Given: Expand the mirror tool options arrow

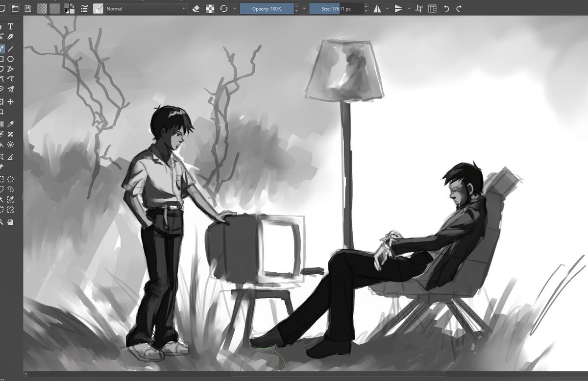Looking at the screenshot, I should point(387,8).
